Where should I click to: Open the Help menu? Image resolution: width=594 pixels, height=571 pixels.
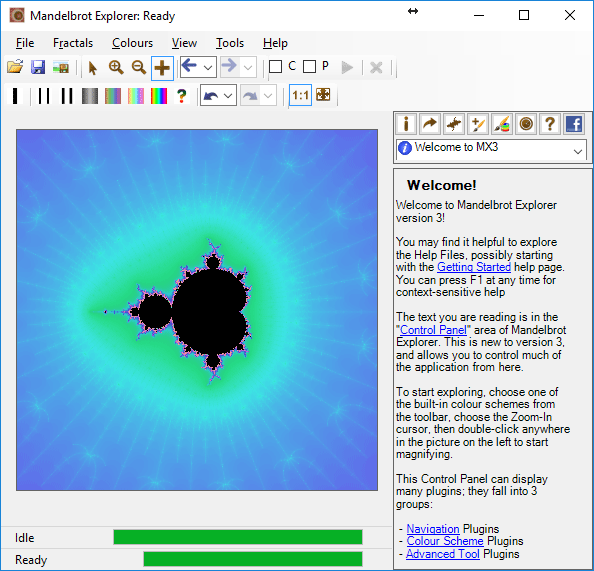(275, 43)
